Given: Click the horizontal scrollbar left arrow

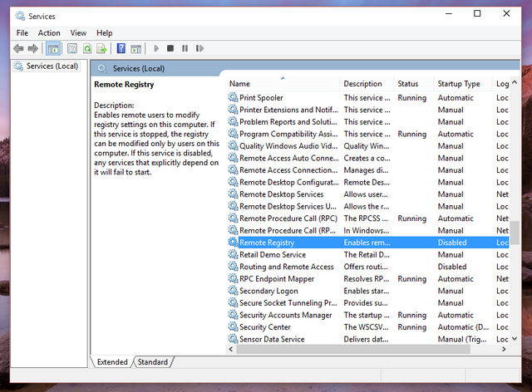Looking at the screenshot, I should (x=231, y=349).
